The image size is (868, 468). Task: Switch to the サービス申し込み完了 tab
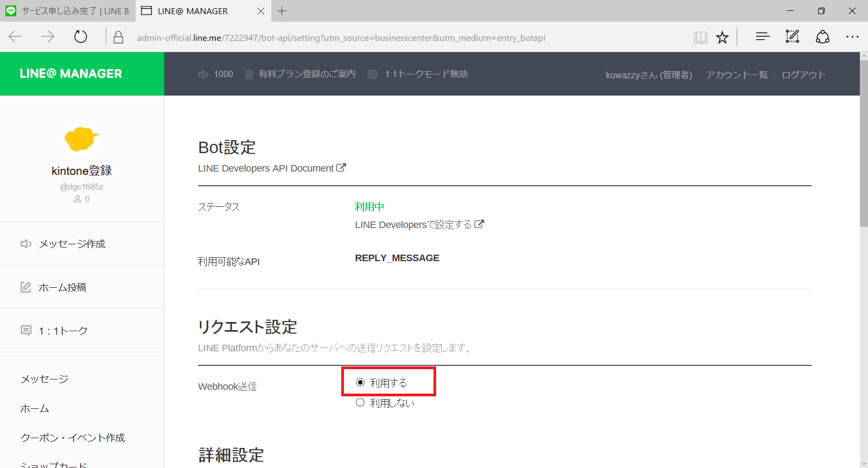point(67,11)
